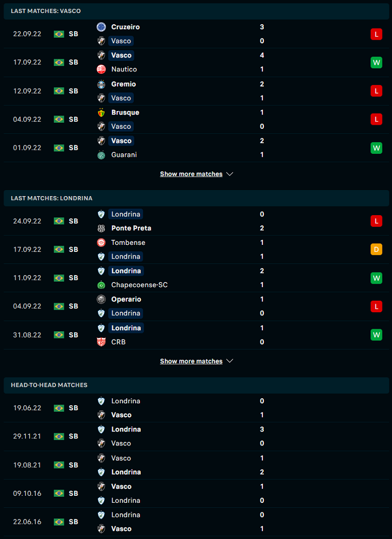Click the 11.09.22 Londrina vs Chapecoense date
392x539 pixels.
click(x=27, y=278)
